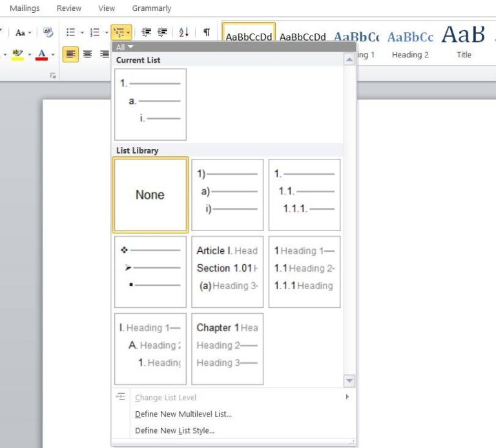496x448 pixels.
Task: Toggle Align Text Left button
Action: 70,54
